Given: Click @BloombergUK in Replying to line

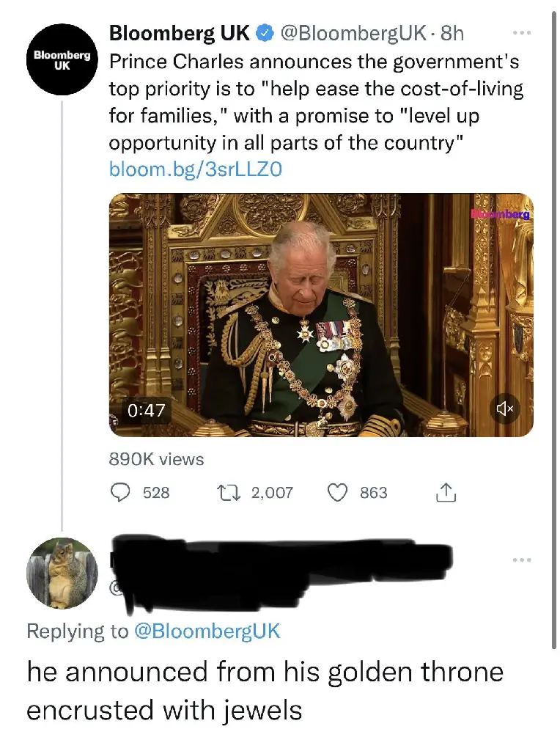Looking at the screenshot, I should [x=207, y=631].
